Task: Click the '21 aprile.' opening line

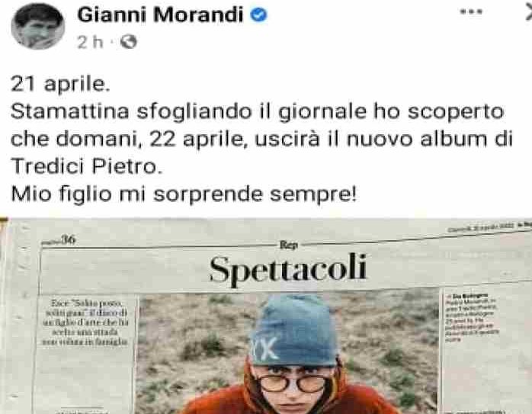Action: (x=60, y=83)
